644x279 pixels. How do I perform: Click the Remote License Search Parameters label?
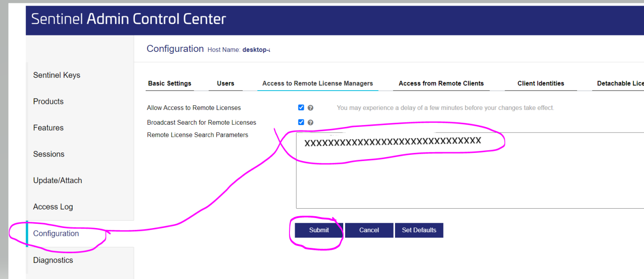[198, 135]
